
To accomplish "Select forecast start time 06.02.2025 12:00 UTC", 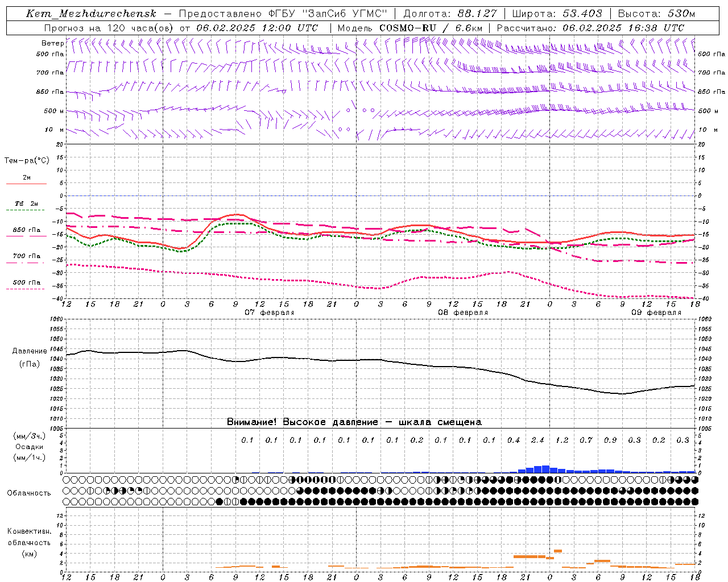I will (x=257, y=28).
